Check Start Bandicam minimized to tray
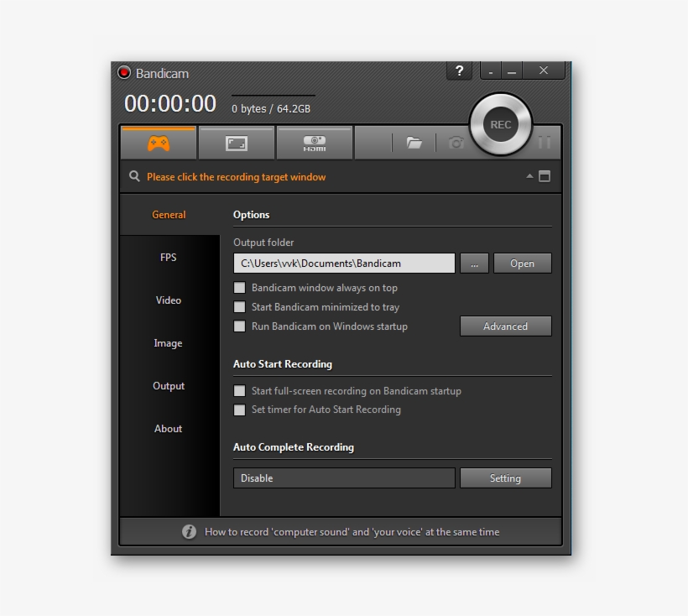 pyautogui.click(x=240, y=306)
